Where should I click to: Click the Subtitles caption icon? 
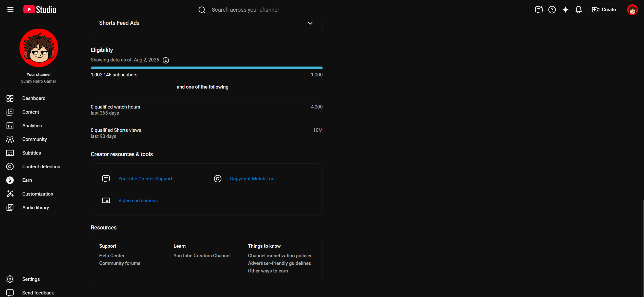(10, 153)
